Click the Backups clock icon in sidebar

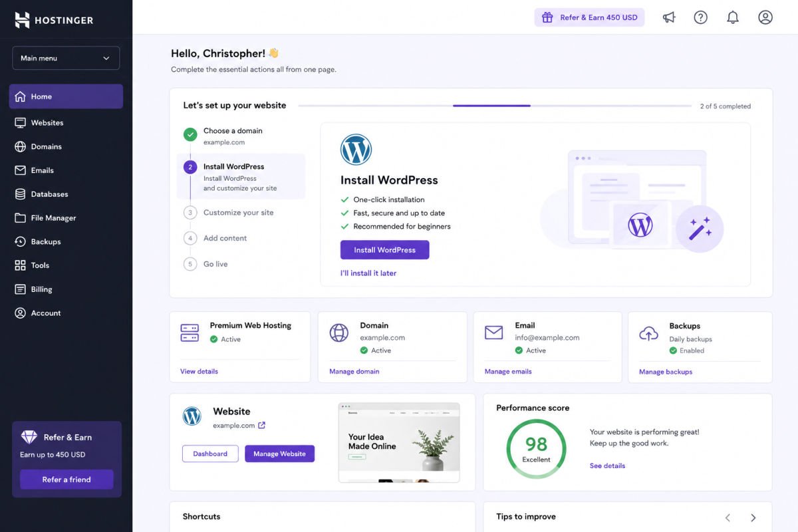pos(20,242)
